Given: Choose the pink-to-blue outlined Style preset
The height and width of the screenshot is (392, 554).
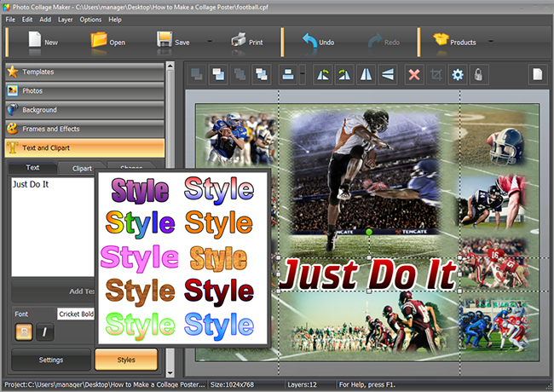Looking at the screenshot, I should (x=219, y=190).
